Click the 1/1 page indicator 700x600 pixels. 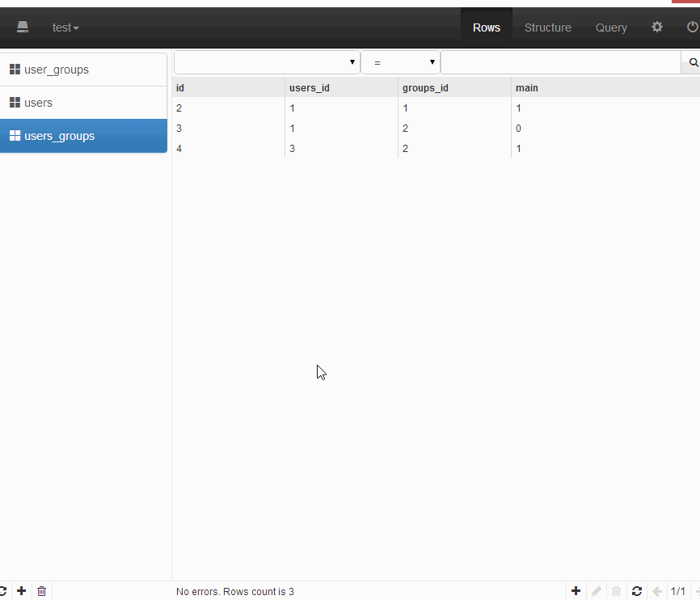pos(677,591)
